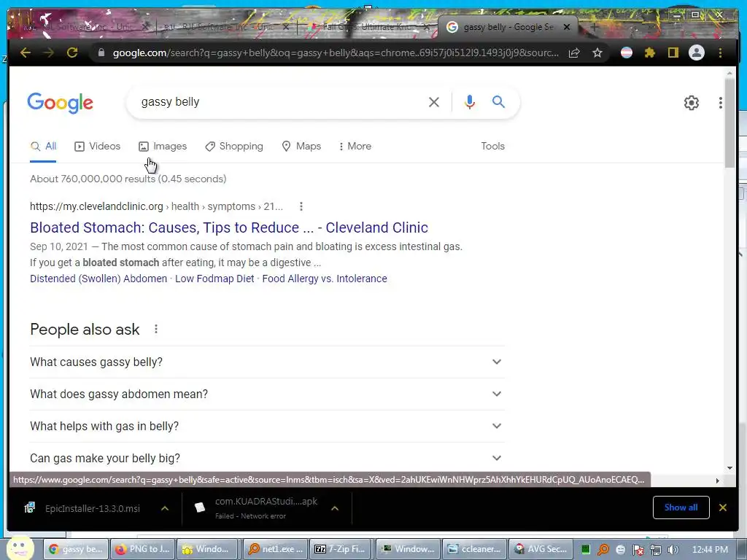Open the Chrome extensions puzzle icon
The width and height of the screenshot is (747, 560).
point(650,52)
